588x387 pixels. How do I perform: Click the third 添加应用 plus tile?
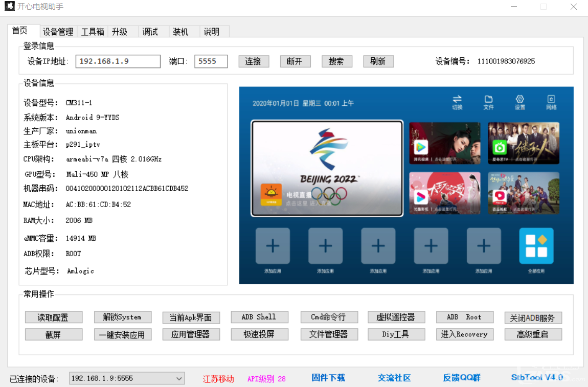pyautogui.click(x=378, y=246)
